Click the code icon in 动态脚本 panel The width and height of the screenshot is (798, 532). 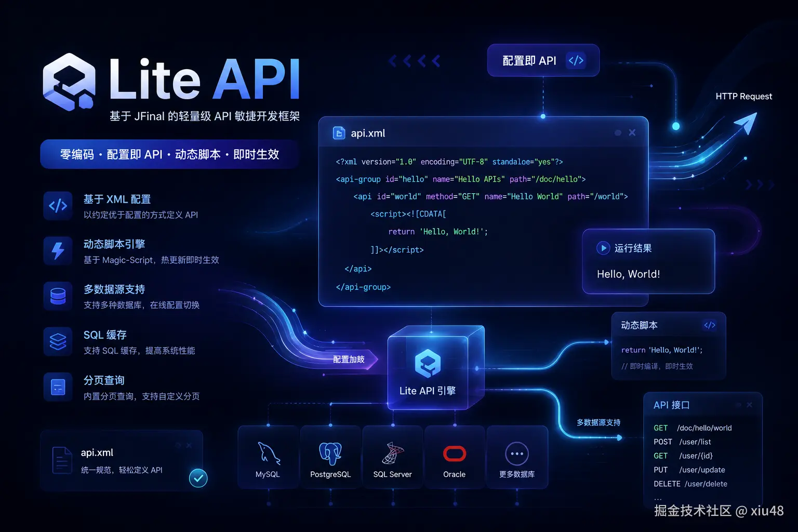[x=710, y=325]
